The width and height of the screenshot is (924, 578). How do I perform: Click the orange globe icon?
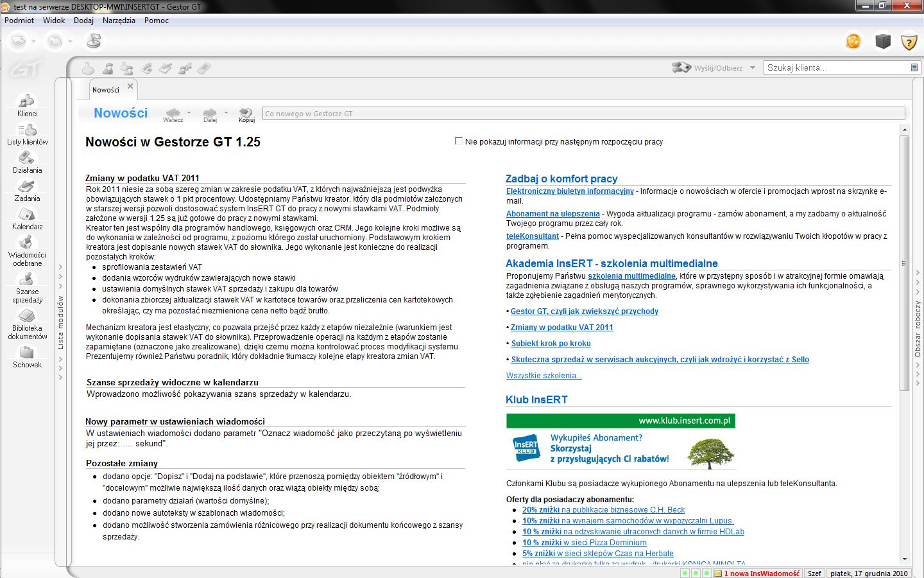pos(853,41)
